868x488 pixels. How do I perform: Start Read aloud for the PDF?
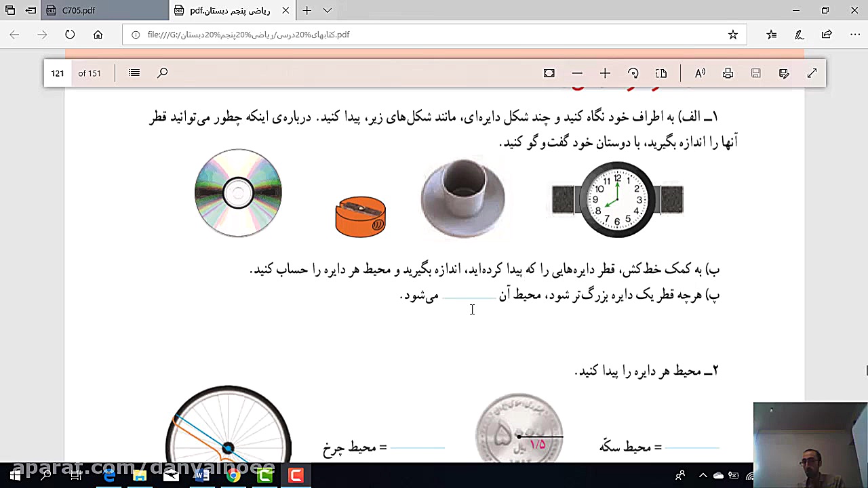point(700,73)
